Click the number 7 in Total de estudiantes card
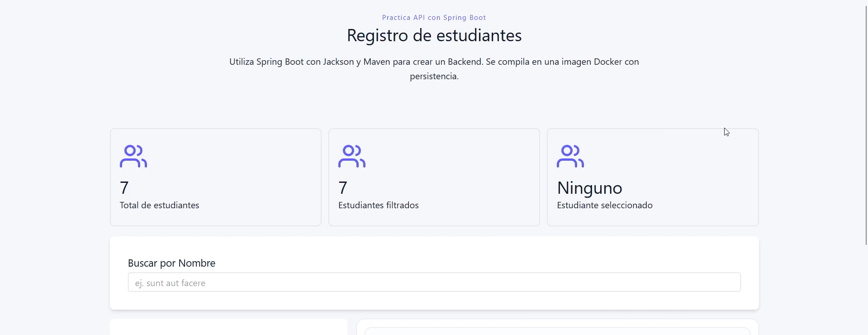 (124, 188)
